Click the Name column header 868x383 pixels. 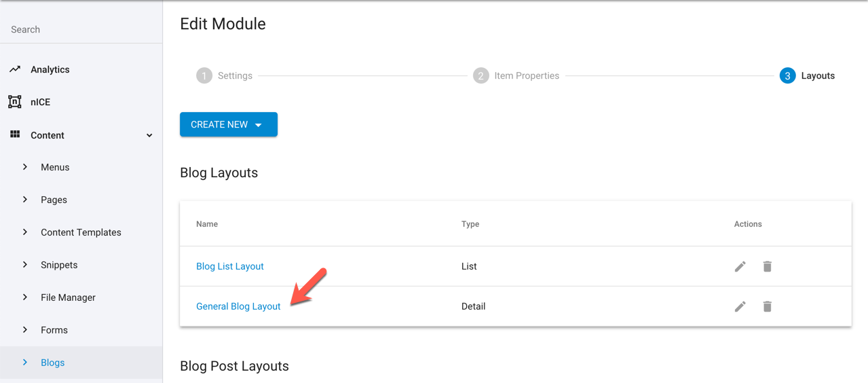point(207,223)
